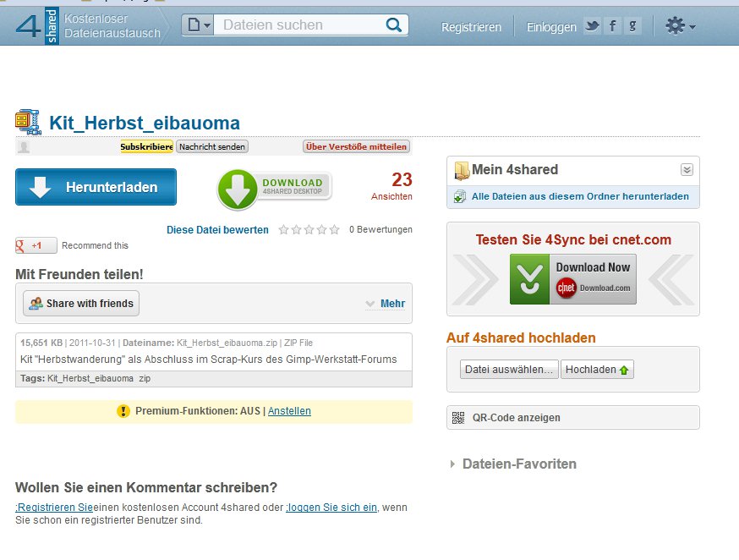739x560 pixels.
Task: Open the settings gear dropdown
Action: click(x=680, y=26)
